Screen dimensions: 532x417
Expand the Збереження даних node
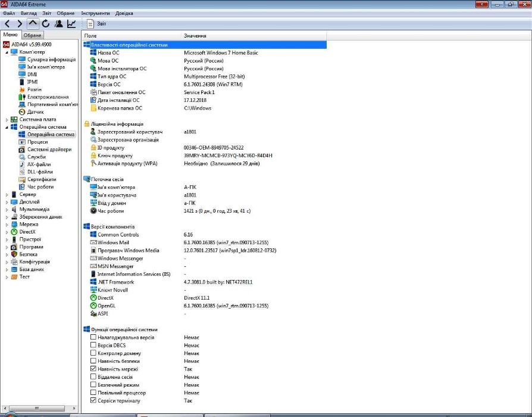click(7, 217)
